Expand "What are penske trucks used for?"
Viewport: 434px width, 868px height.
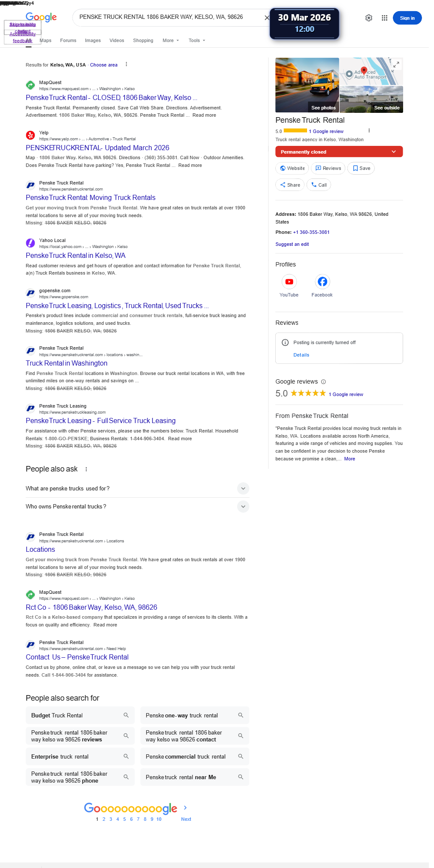243,488
